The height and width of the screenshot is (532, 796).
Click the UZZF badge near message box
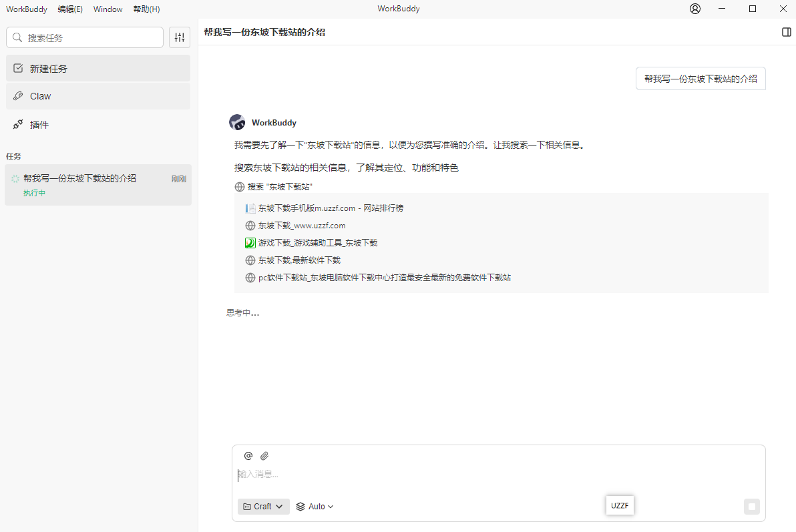coord(620,505)
